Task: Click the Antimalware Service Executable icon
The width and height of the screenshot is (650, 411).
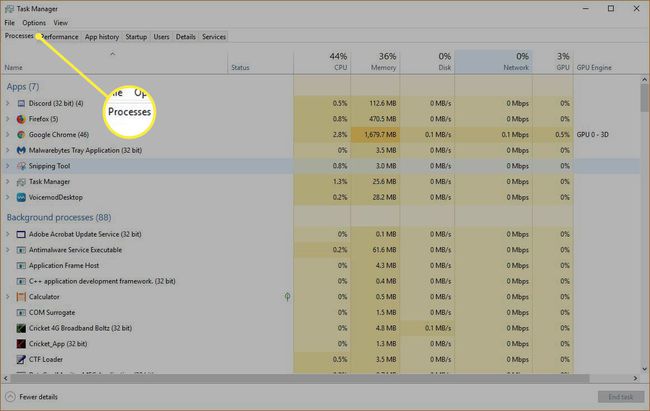Action: (x=21, y=250)
